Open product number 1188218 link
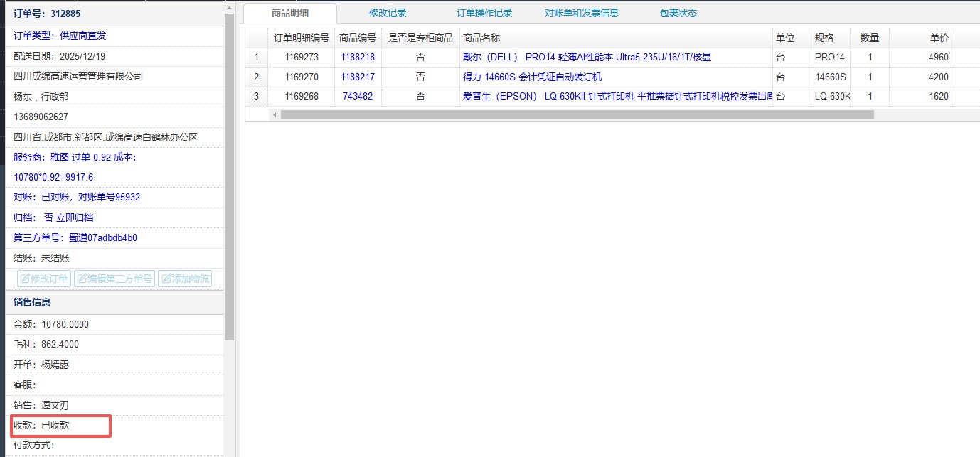This screenshot has height=457, width=980. (357, 58)
